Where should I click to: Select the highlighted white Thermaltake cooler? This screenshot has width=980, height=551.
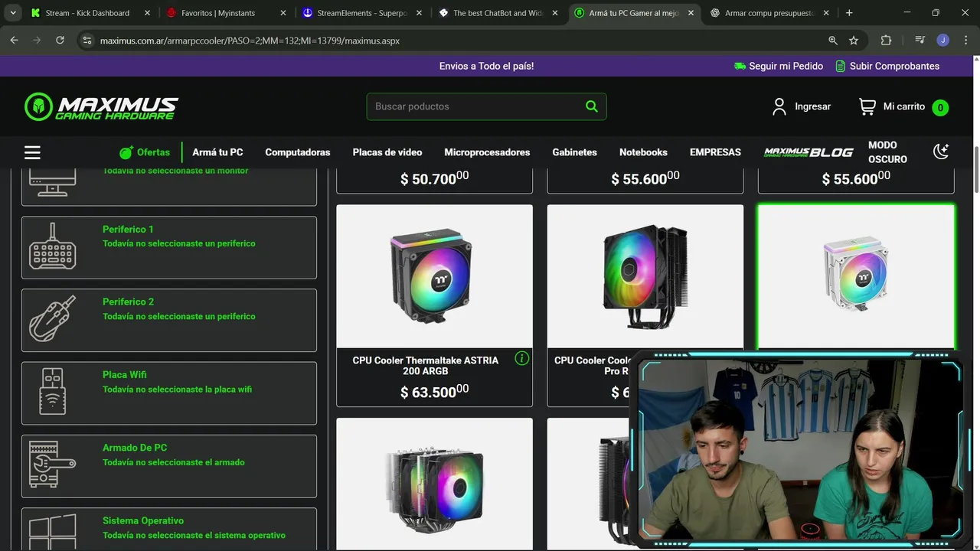click(856, 276)
